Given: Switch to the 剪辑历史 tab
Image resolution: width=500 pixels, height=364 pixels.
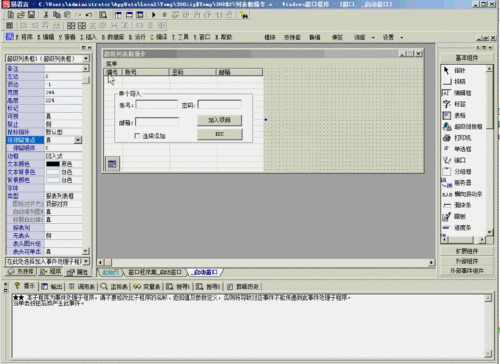Looking at the screenshot, I should click(x=243, y=286).
